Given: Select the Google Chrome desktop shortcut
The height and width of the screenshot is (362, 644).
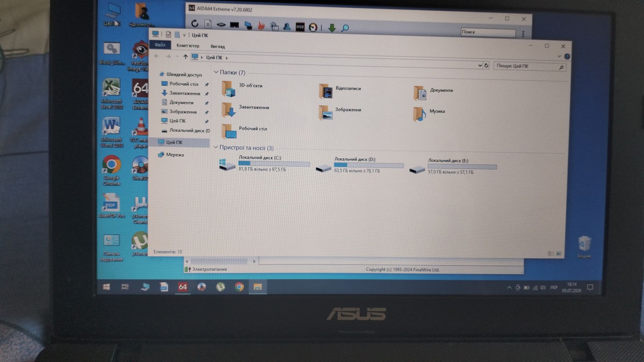Looking at the screenshot, I should click(x=112, y=170).
